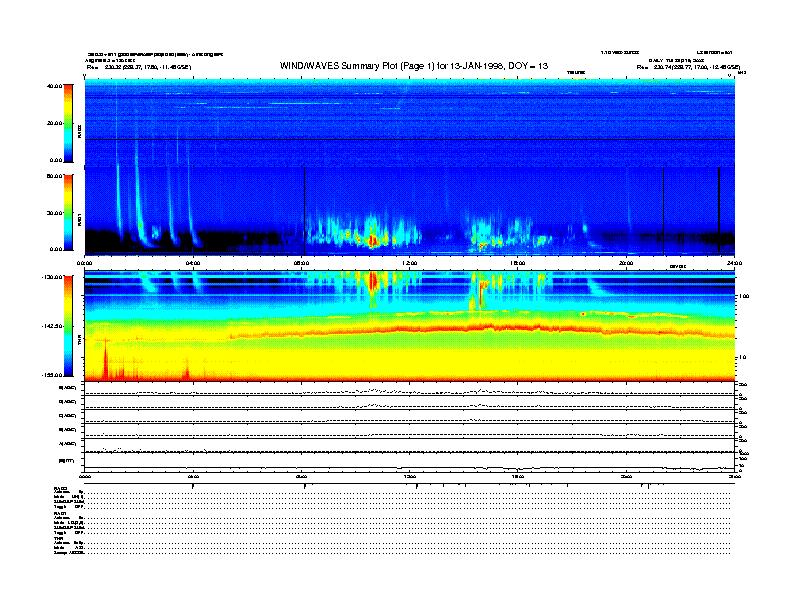792x612 pixels.
Task: Click the 40.00 label on RAD2 colorbar
Action: pyautogui.click(x=54, y=86)
